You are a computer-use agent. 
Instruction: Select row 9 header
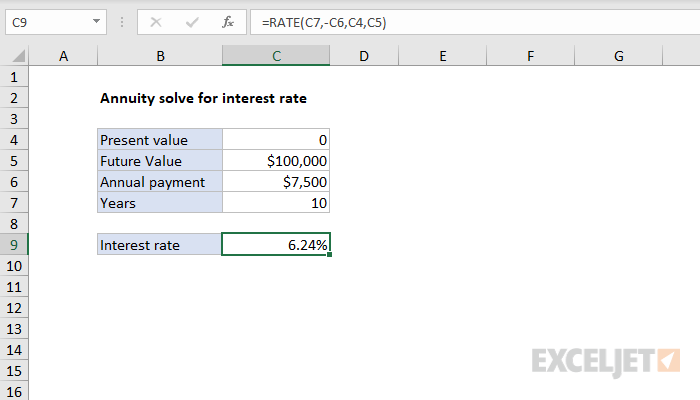click(x=14, y=245)
